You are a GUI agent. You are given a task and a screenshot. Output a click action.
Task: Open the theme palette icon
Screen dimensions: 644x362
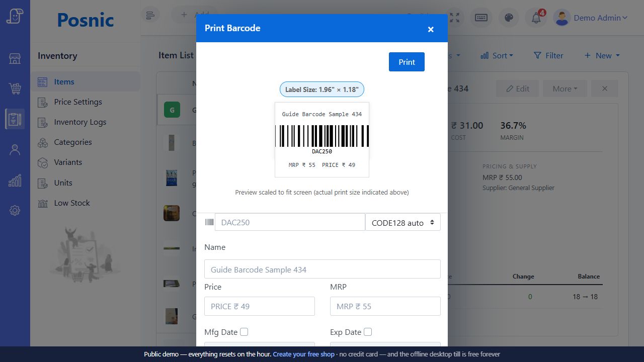click(509, 18)
